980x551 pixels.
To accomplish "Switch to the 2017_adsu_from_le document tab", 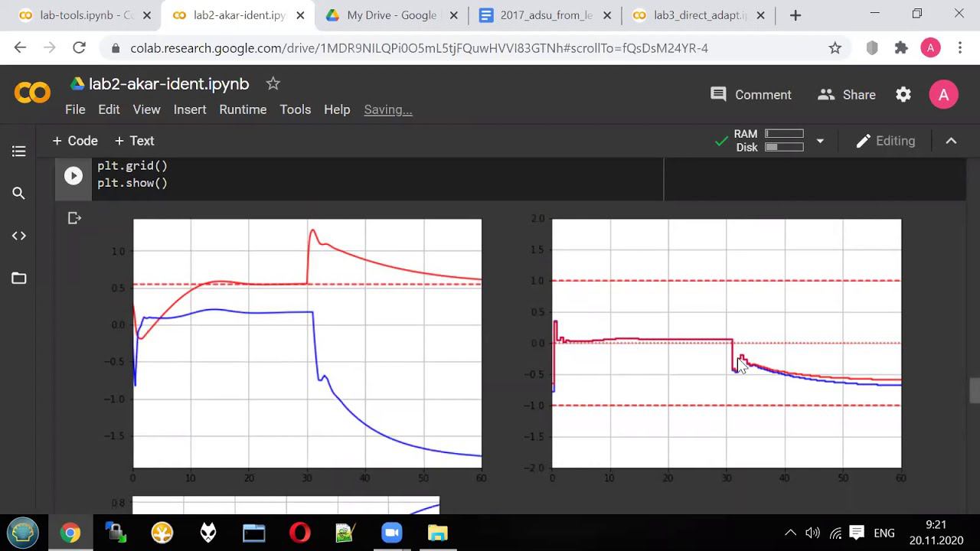I will click(x=546, y=15).
